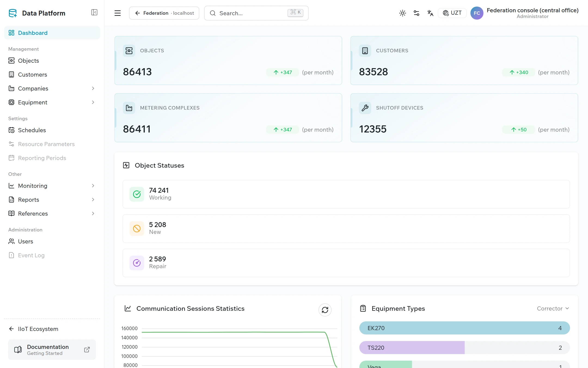This screenshot has width=588, height=368.
Task: Expand the Equipment menu chevron
Action: 93,102
